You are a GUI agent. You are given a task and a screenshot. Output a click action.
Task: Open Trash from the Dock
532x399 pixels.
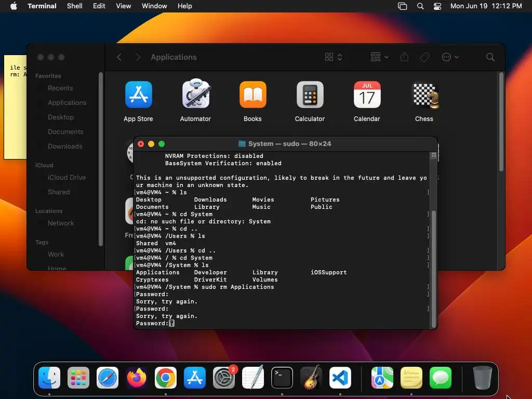pos(483,378)
